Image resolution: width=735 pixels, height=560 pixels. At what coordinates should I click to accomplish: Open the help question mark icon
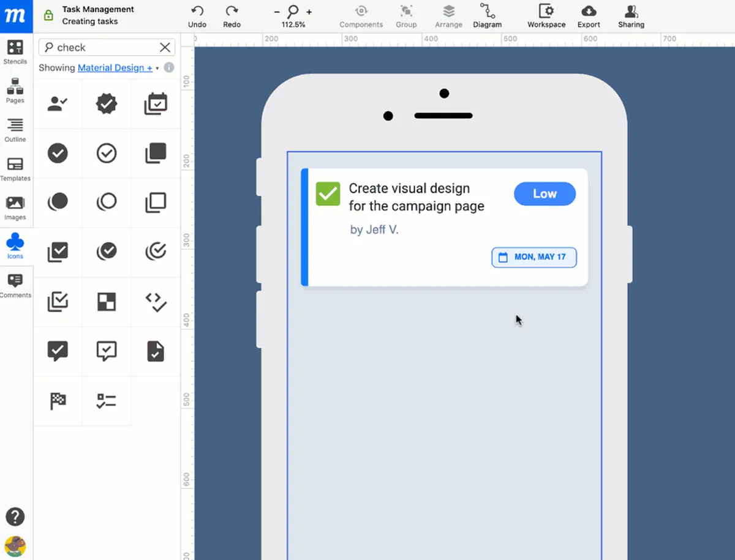[x=15, y=517]
